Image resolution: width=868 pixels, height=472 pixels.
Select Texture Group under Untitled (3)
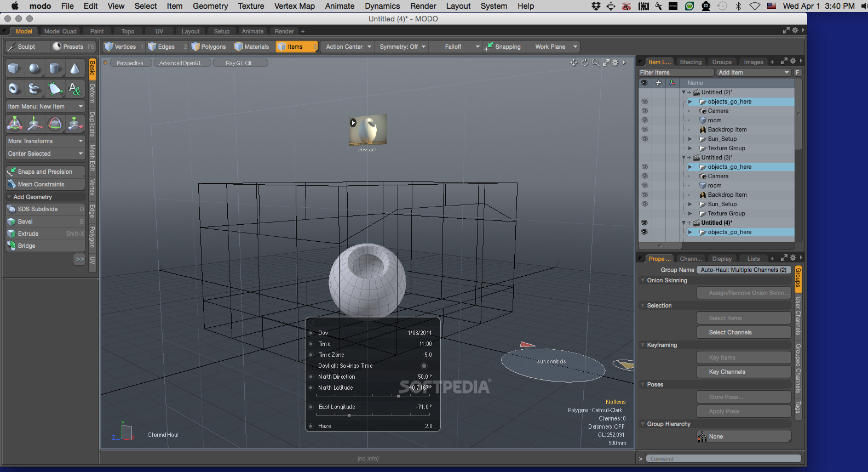726,213
